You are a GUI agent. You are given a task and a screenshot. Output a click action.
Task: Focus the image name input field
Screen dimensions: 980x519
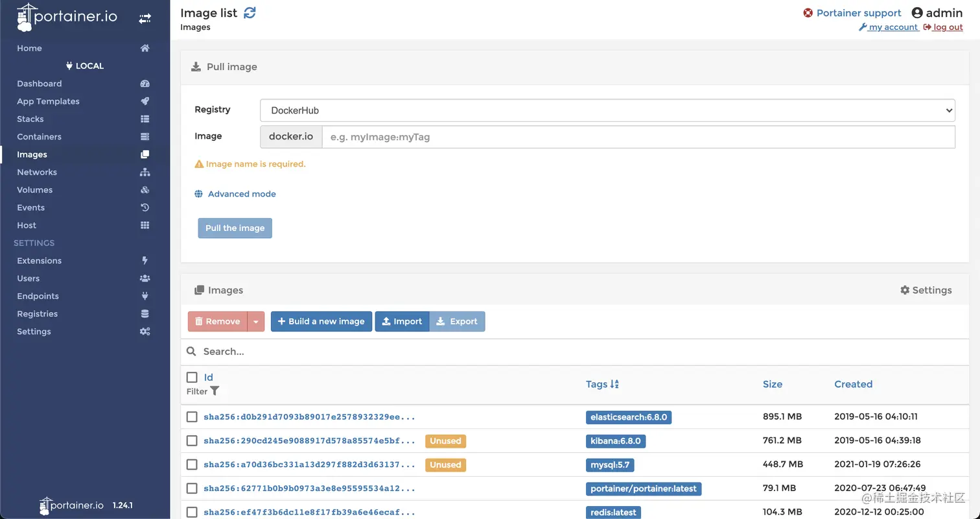tap(638, 137)
